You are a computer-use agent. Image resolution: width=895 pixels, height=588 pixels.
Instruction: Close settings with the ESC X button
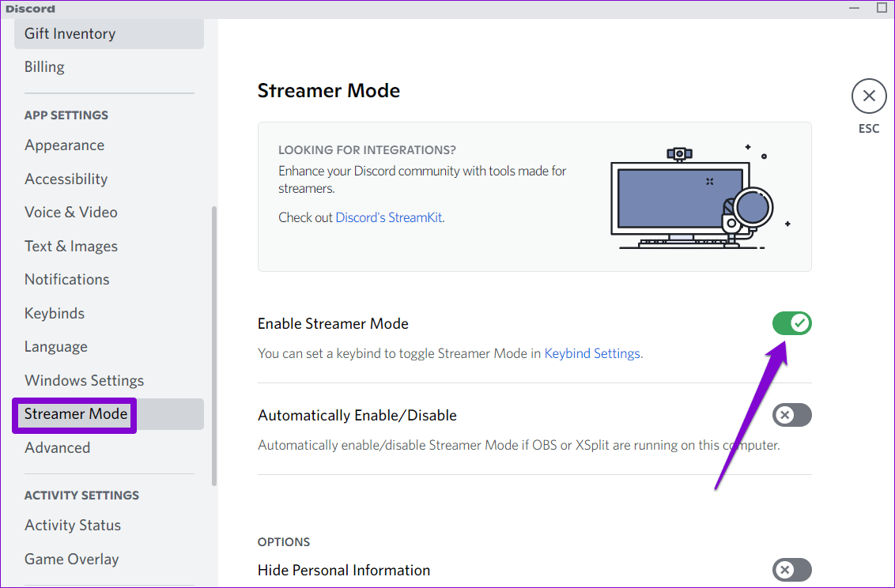(x=869, y=96)
